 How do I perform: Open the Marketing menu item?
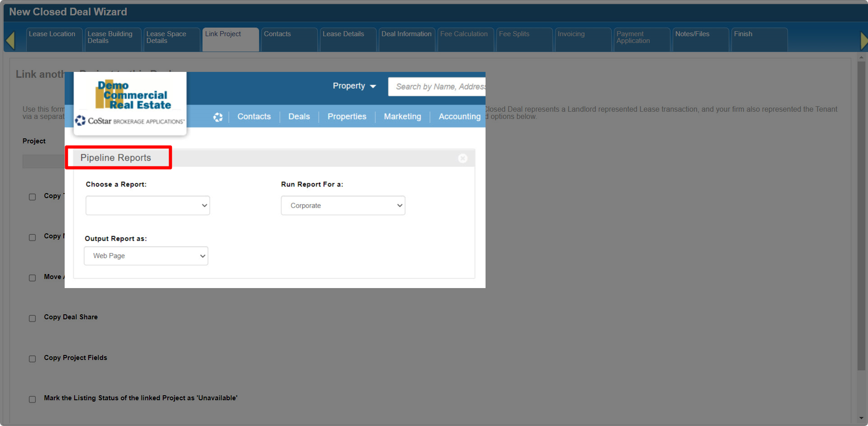(x=402, y=117)
